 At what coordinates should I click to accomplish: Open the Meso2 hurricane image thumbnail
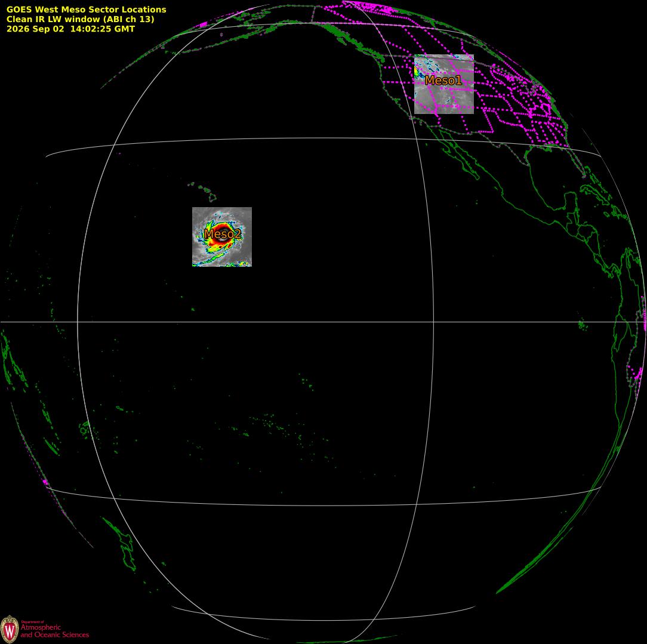(222, 237)
